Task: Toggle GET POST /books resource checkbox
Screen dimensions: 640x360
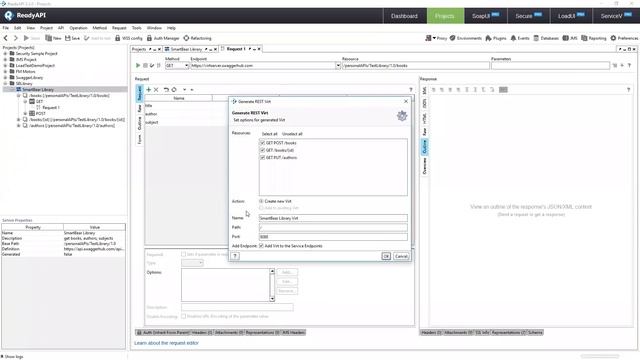Action: tap(262, 143)
